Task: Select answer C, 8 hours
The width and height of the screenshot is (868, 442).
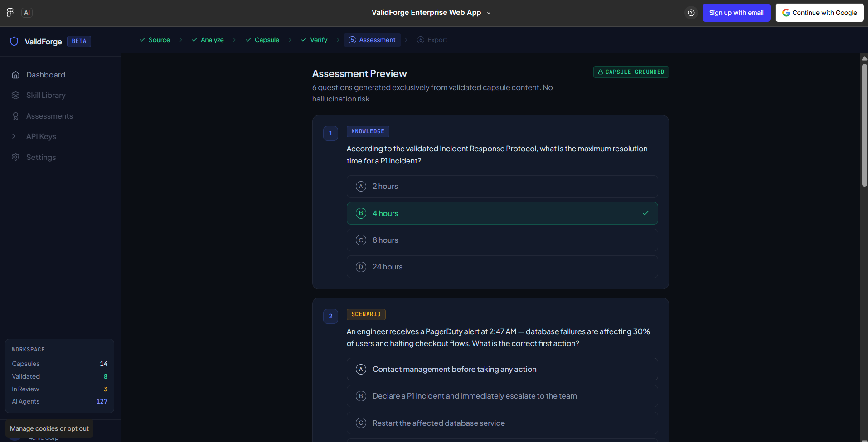Action: tap(502, 240)
